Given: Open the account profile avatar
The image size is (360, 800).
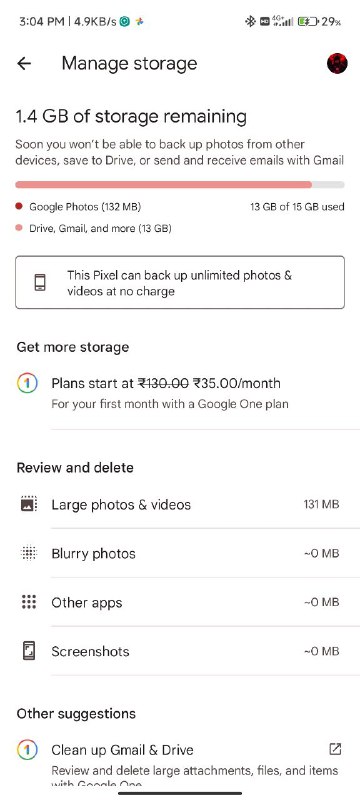Looking at the screenshot, I should click(337, 63).
